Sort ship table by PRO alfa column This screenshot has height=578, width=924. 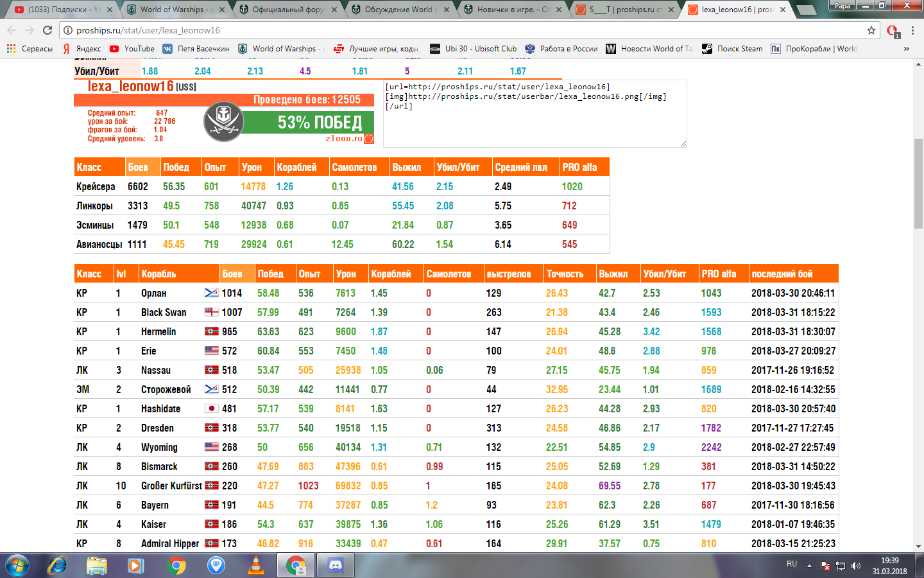click(723, 274)
